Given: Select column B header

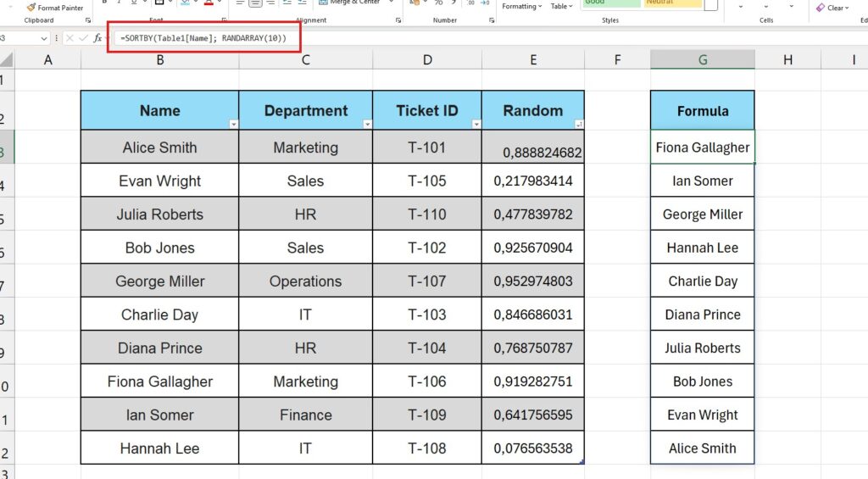Looking at the screenshot, I should (160, 60).
